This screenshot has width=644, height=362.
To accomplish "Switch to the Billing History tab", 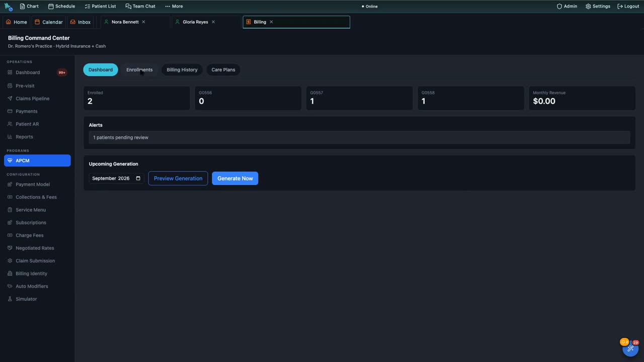I will (x=182, y=70).
